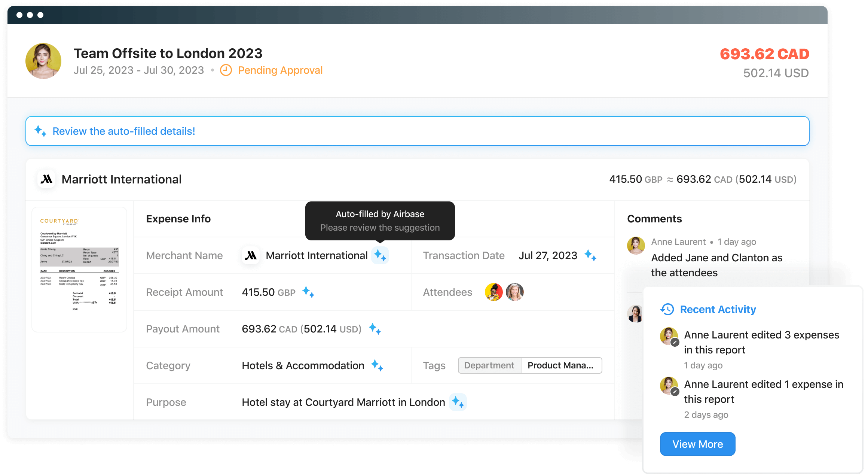Click the Recent Activity clock icon
Image resolution: width=868 pixels, height=474 pixels.
666,309
